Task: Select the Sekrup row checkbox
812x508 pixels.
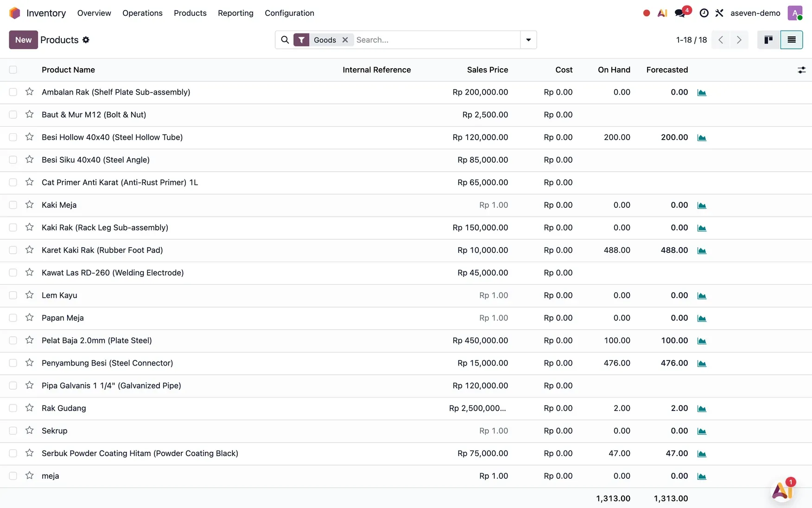Action: click(x=13, y=431)
